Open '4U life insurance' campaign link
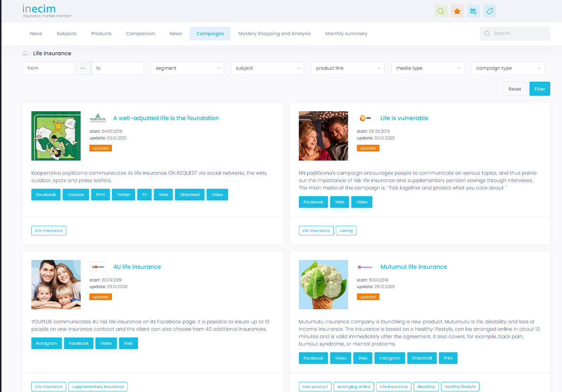The width and height of the screenshot is (562, 392). coord(137,267)
